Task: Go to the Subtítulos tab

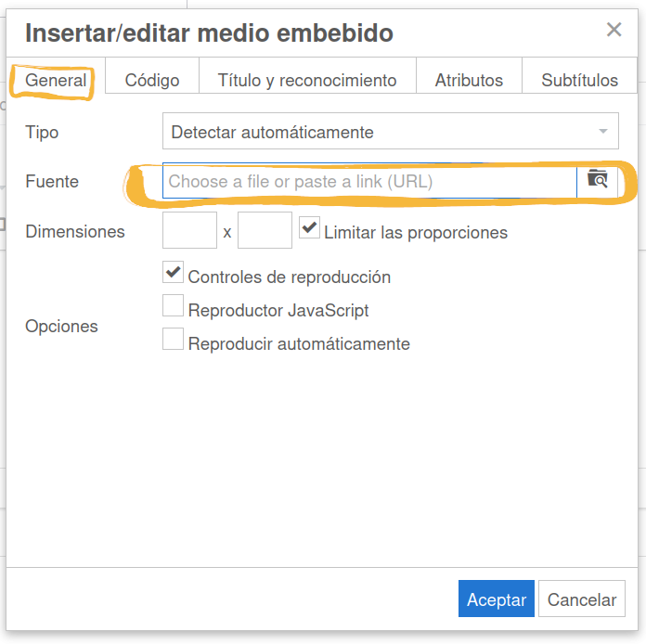Action: click(579, 80)
